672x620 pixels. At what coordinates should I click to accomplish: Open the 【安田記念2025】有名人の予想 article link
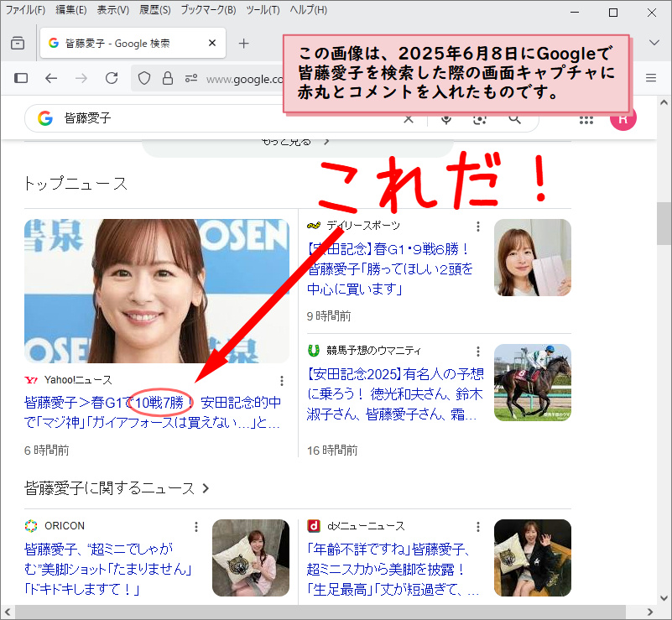click(x=396, y=393)
